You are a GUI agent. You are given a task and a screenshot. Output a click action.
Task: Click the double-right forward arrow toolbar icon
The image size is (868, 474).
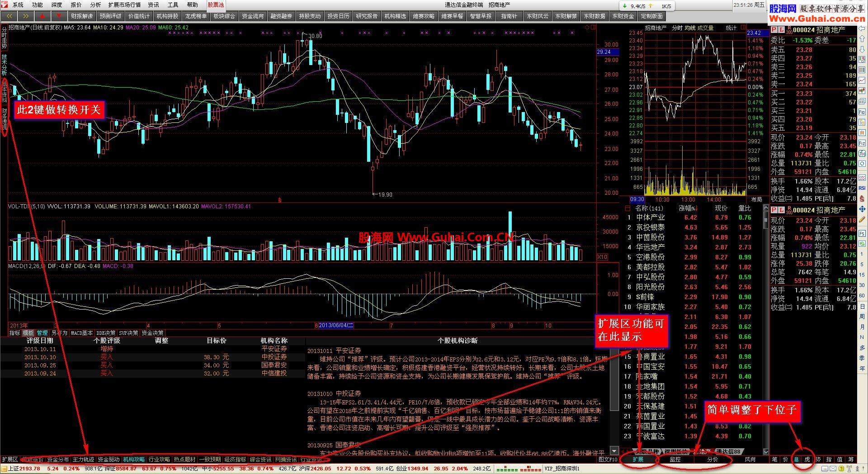pyautogui.click(x=25, y=16)
